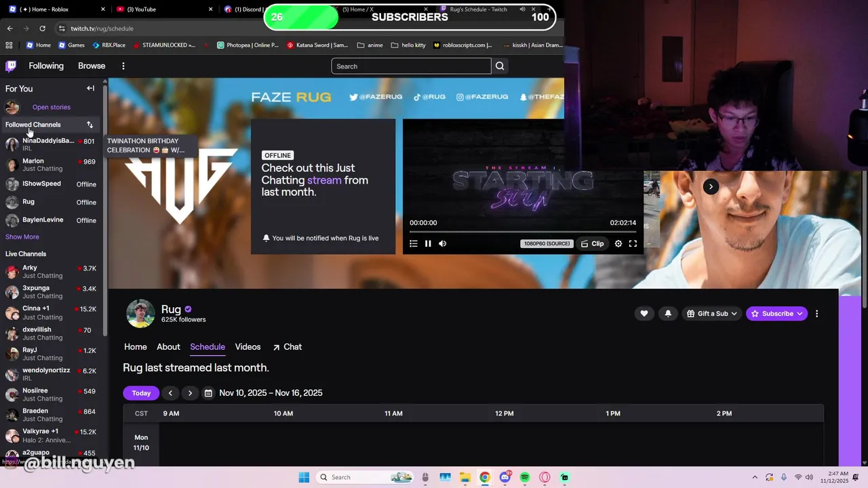The width and height of the screenshot is (868, 488).
Task: Pause the video player
Action: pos(428,243)
